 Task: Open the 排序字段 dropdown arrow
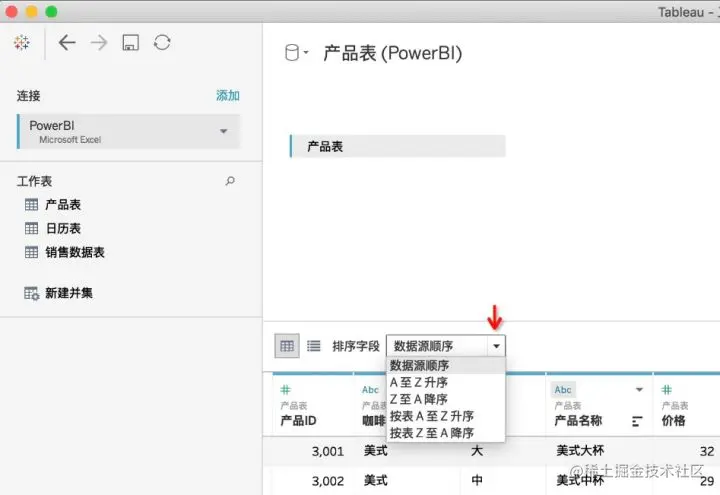(496, 346)
